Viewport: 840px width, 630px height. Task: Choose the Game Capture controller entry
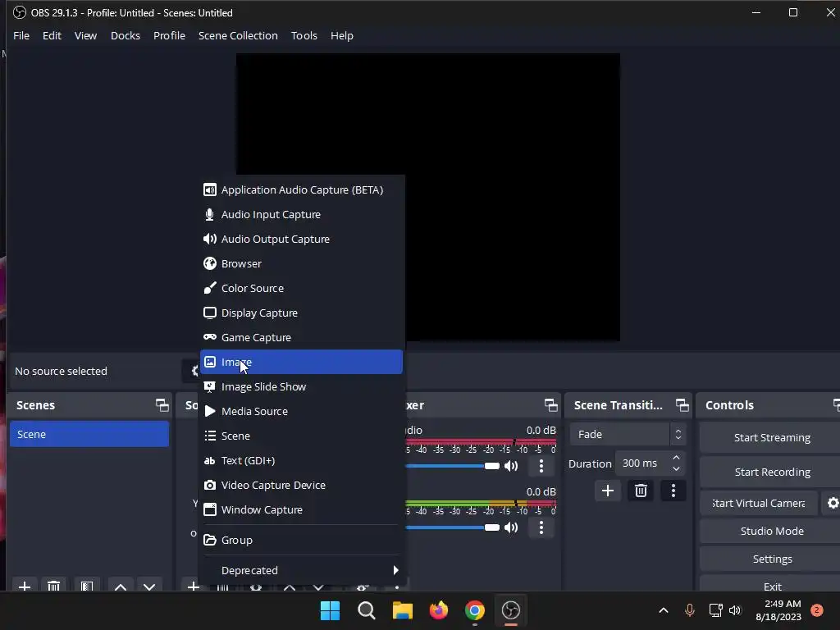point(301,337)
